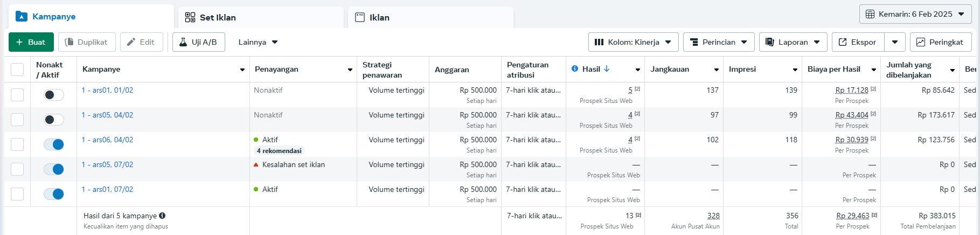Viewport: 980px width, 235px height.
Task: Click the Laporan button
Action: 793,42
